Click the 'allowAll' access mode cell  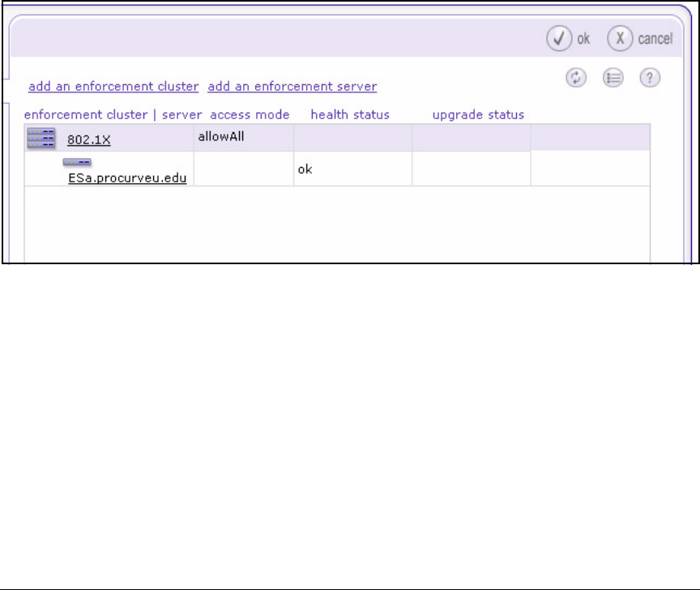pos(244,138)
